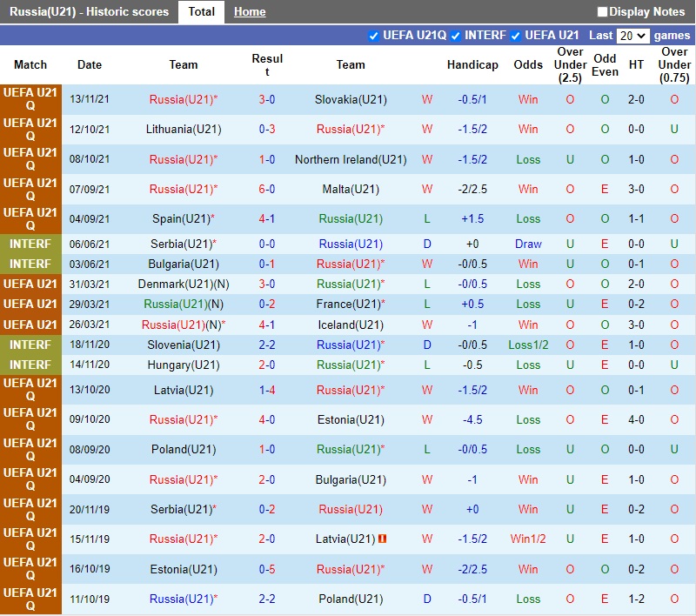Screen dimensions: 696x616
Task: Switch to the Home tab
Action: (x=250, y=12)
